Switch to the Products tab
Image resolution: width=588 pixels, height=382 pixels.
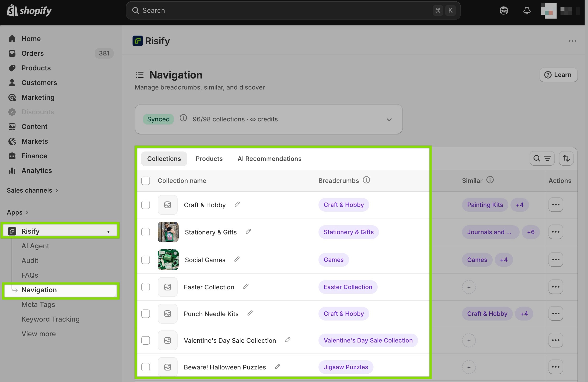click(x=209, y=159)
